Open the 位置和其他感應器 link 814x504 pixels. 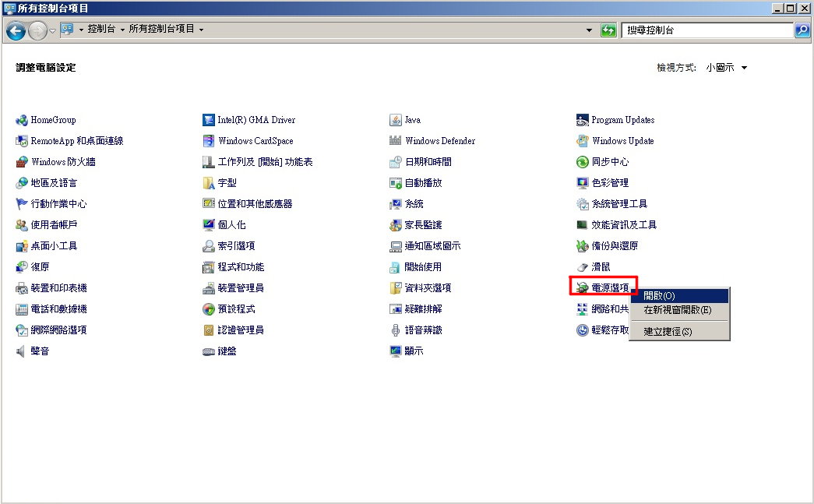click(x=255, y=204)
